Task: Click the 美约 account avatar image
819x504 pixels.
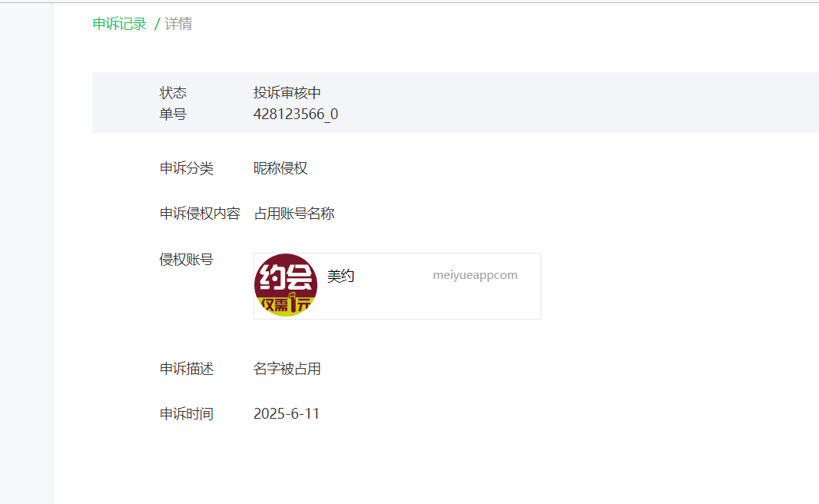Action: 286,285
